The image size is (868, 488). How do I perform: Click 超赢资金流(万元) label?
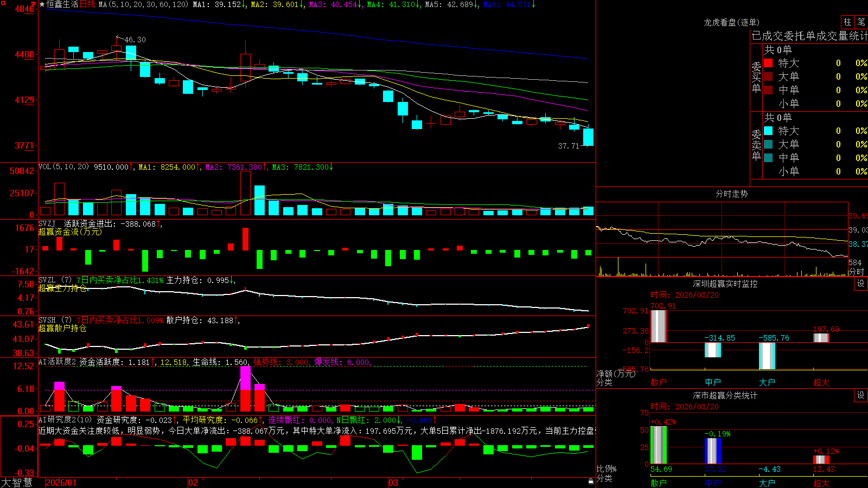pyautogui.click(x=70, y=232)
